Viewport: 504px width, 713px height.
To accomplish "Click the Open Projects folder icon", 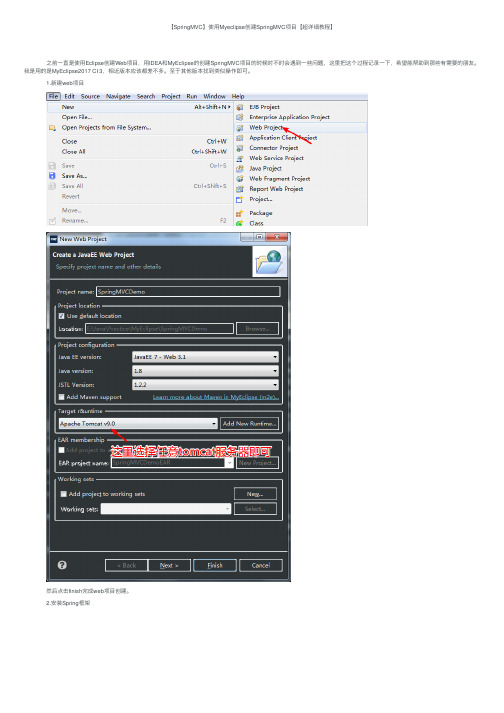I will click(52, 128).
